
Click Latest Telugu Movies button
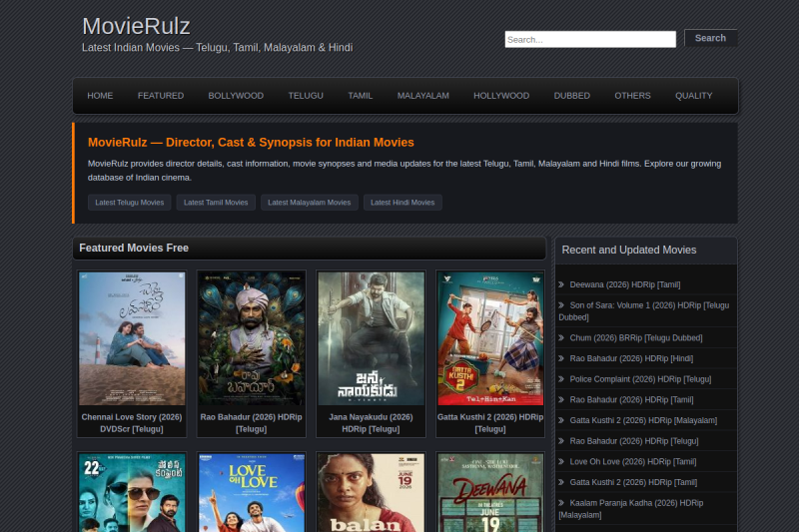tap(130, 203)
